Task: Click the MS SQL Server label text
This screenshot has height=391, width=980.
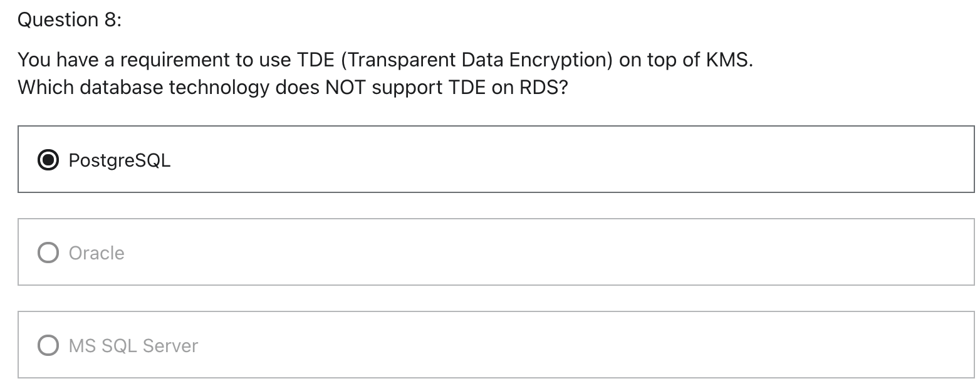Action: click(133, 346)
